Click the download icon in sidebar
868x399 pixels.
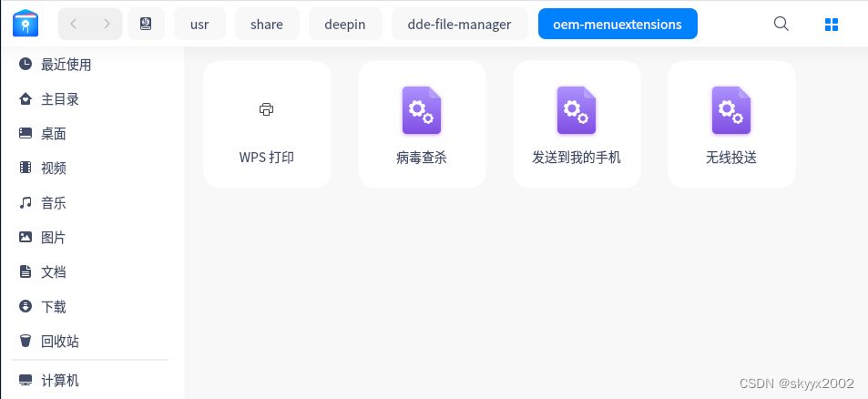(x=26, y=306)
